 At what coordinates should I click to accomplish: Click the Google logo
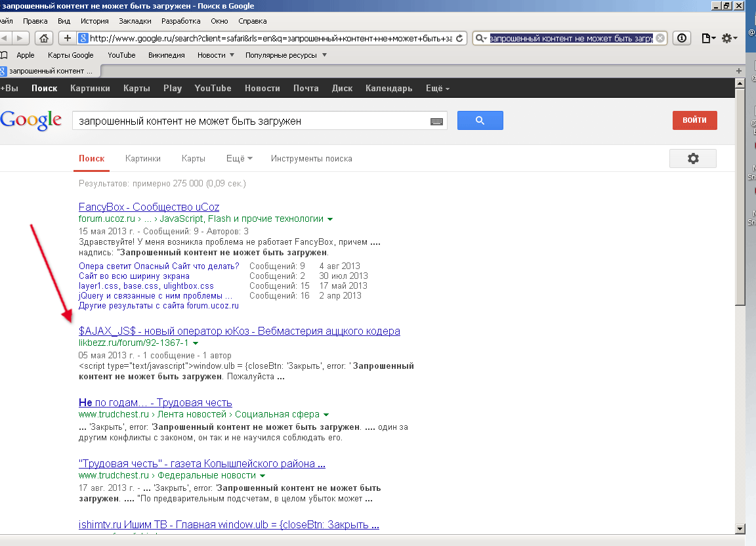[31, 119]
